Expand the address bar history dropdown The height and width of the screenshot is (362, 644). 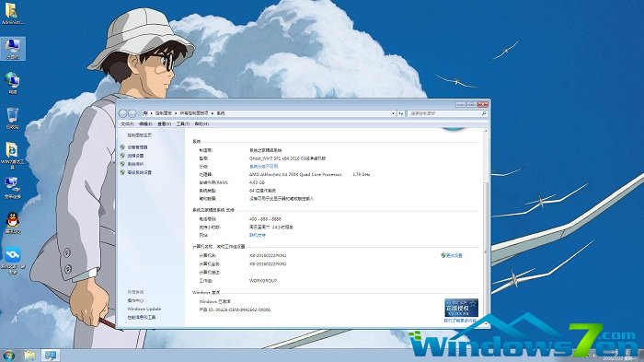click(393, 113)
